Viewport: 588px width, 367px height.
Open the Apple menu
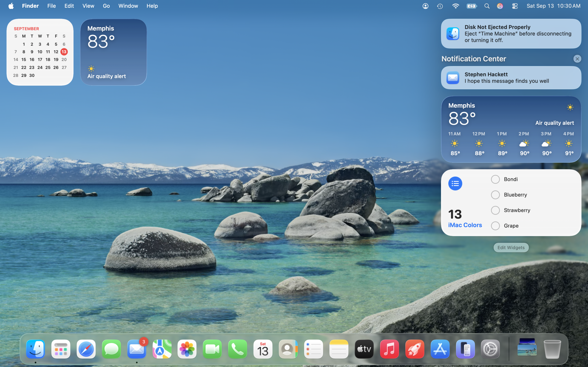coord(11,6)
